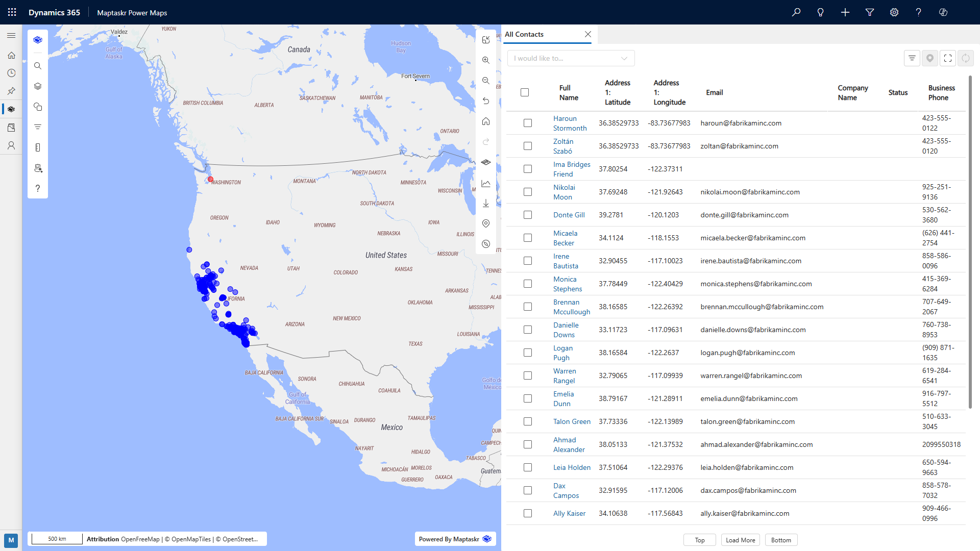Open the line chart analytics icon

pyautogui.click(x=486, y=183)
